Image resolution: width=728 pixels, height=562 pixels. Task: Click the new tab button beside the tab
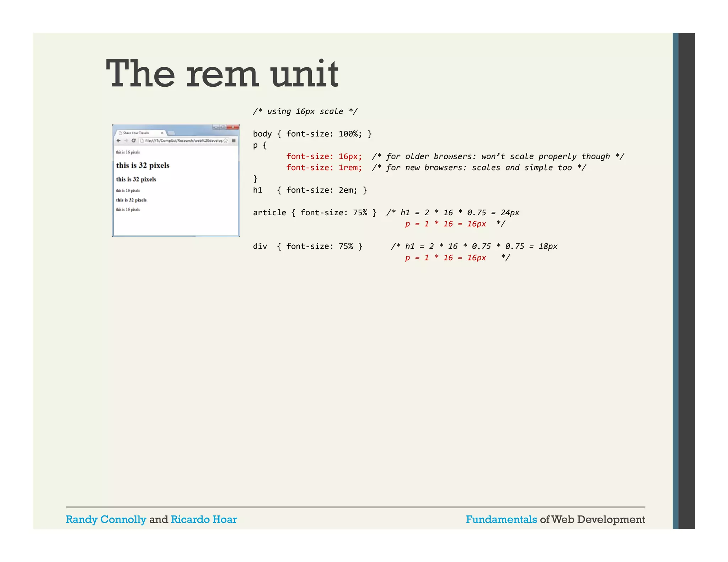[x=171, y=133]
